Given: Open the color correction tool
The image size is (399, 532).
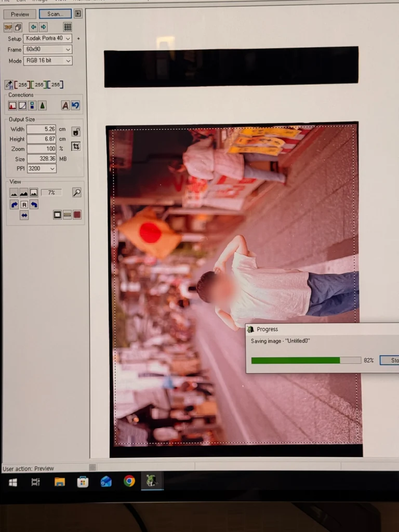Looking at the screenshot, I should (32, 105).
